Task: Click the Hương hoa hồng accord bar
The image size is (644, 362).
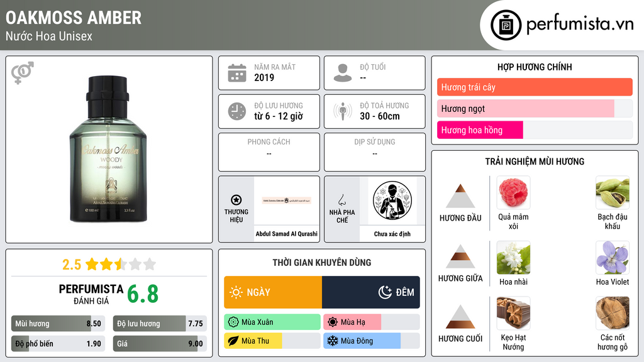Action: click(x=535, y=130)
